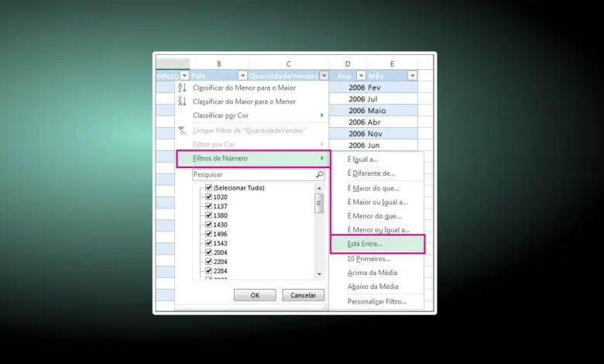Open the Ano column filter dropdown
Viewport: 604px width, 364px height.
coord(361,75)
